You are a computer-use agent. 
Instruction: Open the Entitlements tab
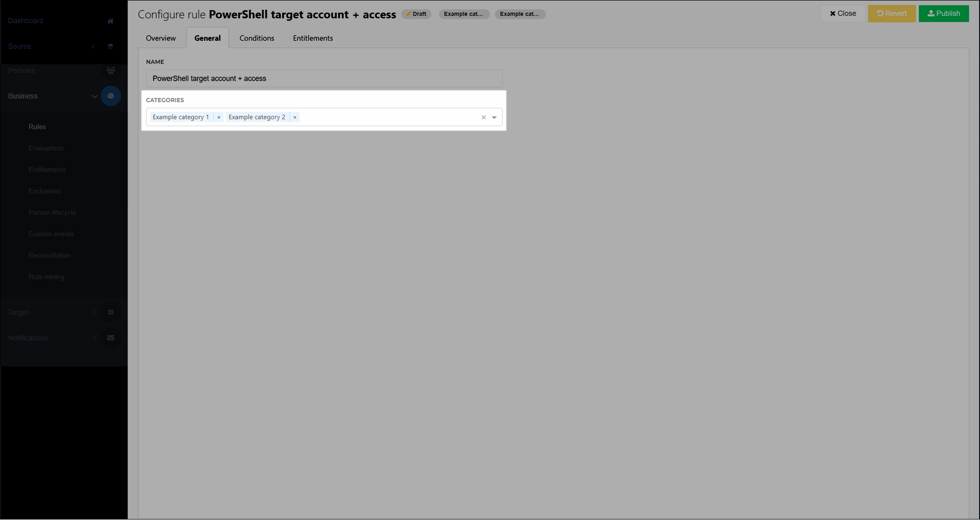coord(312,38)
